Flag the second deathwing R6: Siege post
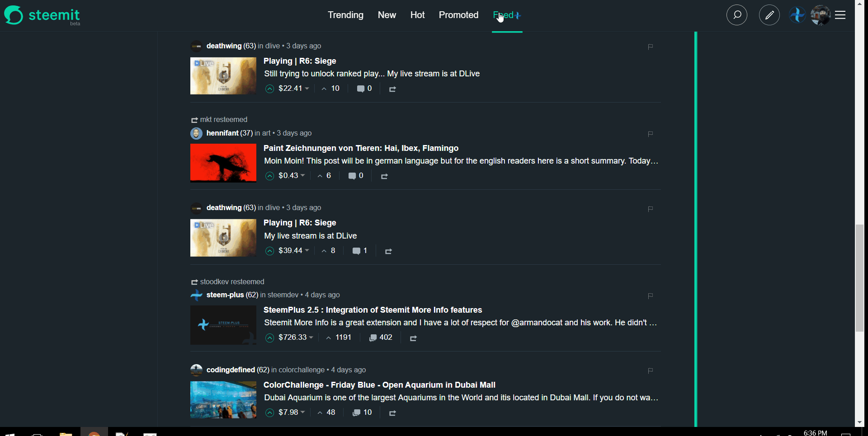868x436 pixels. coord(650,209)
